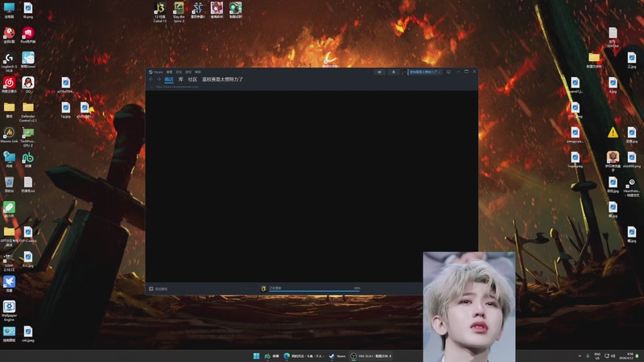Image resolution: width=644 pixels, height=362 pixels.
Task: Click the Steam user avatar
Action: 405,72
